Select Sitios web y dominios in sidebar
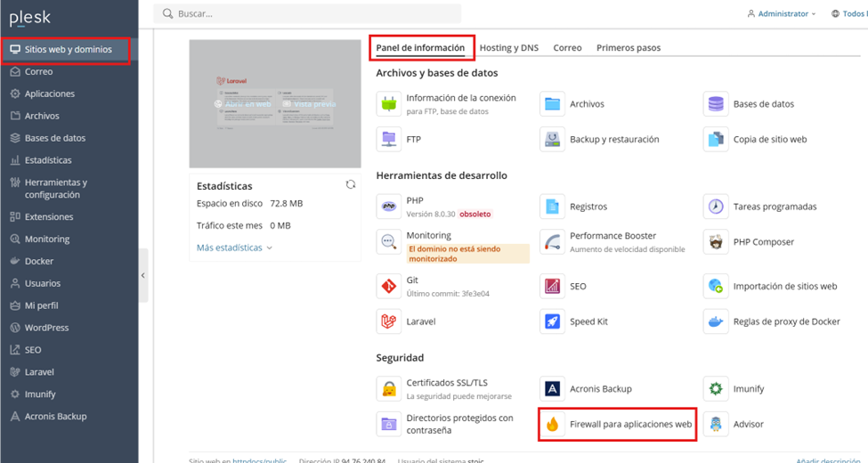The height and width of the screenshot is (463, 868). click(x=69, y=49)
